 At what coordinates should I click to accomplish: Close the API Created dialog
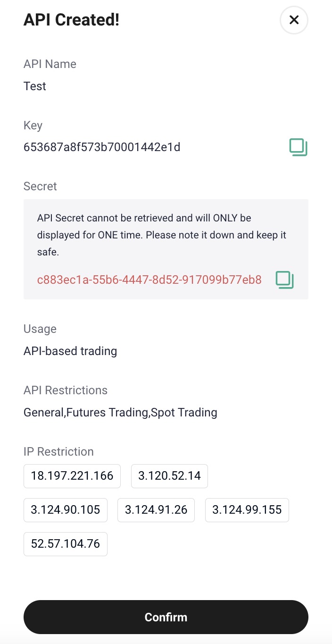tap(294, 20)
